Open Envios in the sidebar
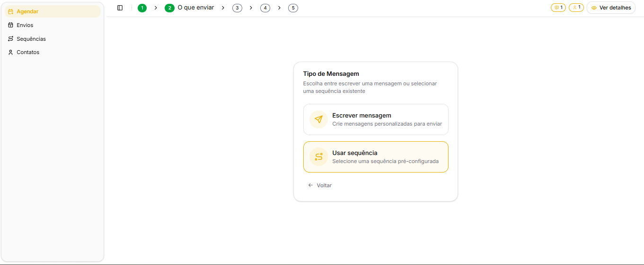644x265 pixels. [25, 25]
